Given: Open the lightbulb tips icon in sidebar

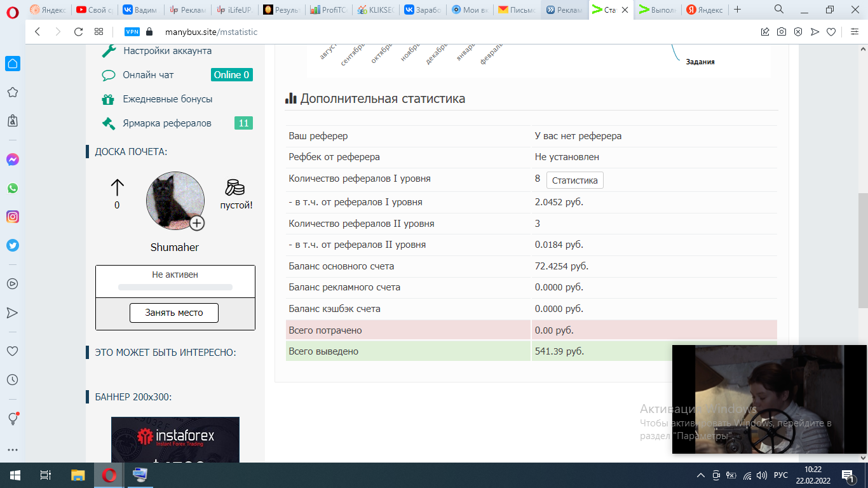Looking at the screenshot, I should click(12, 418).
